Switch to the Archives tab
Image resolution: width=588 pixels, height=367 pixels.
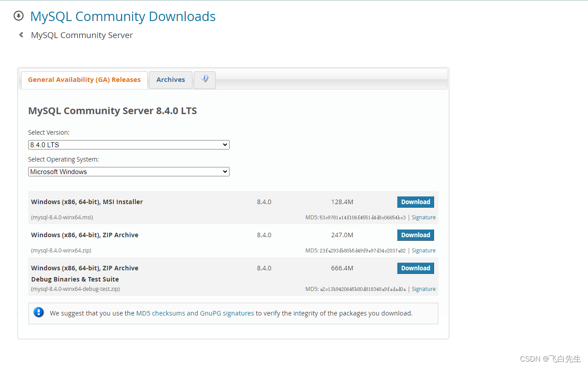click(x=170, y=80)
